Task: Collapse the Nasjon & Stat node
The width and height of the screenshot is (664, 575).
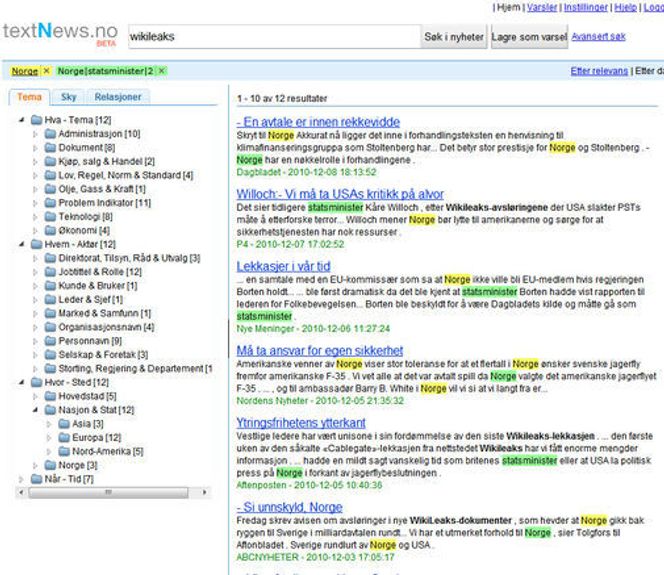Action: [36, 410]
